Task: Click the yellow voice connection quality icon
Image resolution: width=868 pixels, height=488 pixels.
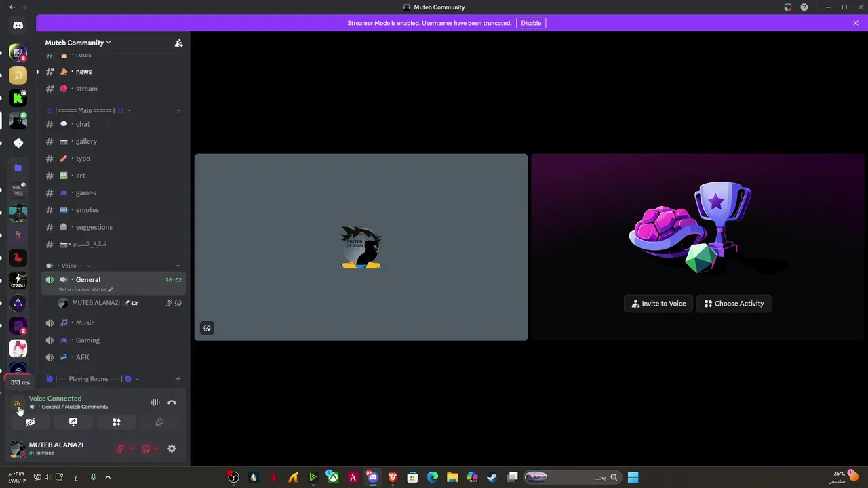Action: tap(18, 403)
